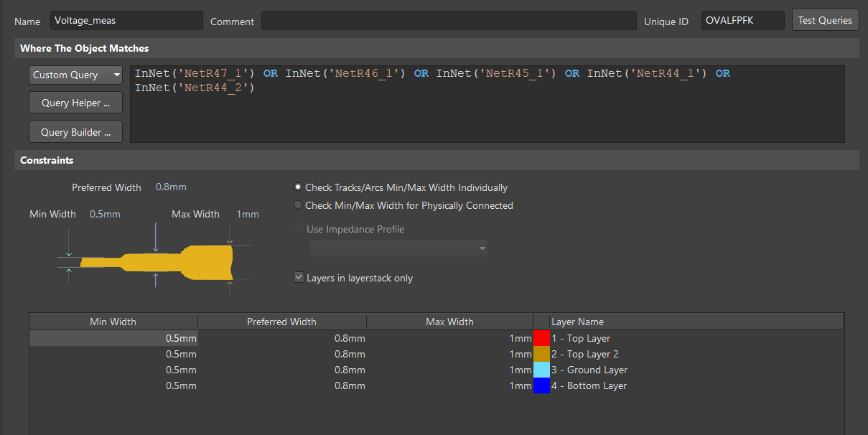Click the Max Width 1mm value in diagram
This screenshot has height=435, width=868.
coord(248,214)
